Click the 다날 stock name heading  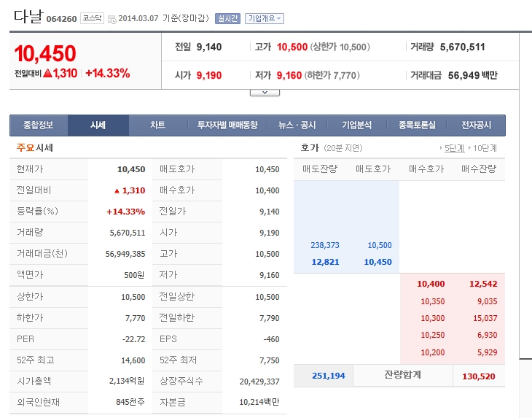tap(28, 16)
